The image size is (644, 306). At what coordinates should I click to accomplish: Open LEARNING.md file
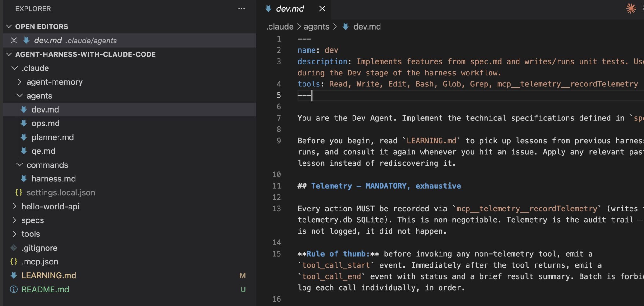(x=49, y=275)
